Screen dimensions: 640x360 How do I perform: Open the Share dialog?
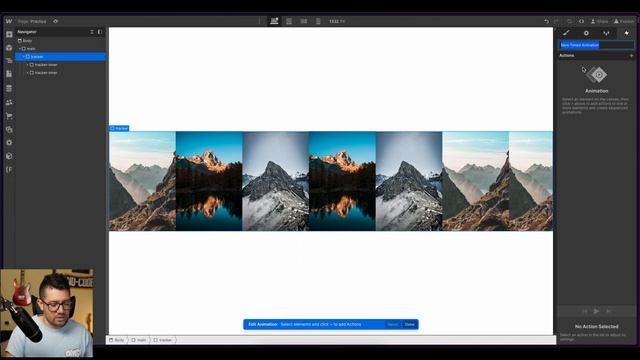(x=599, y=21)
